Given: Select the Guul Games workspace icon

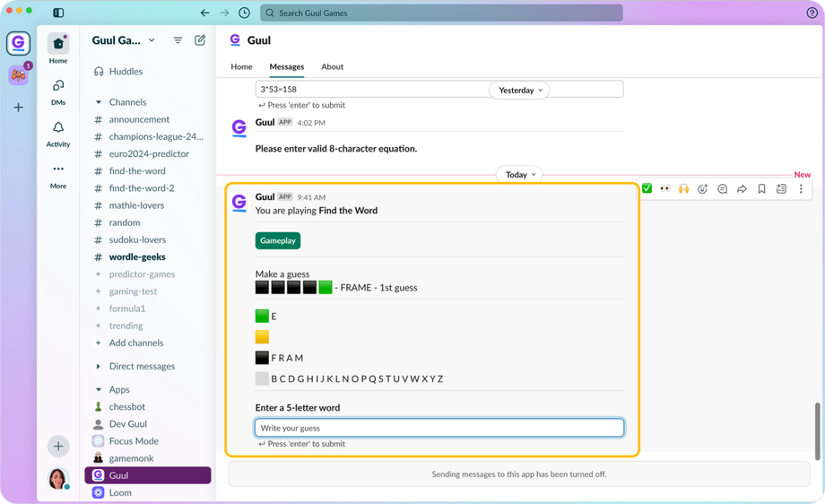Looking at the screenshot, I should pyautogui.click(x=19, y=43).
